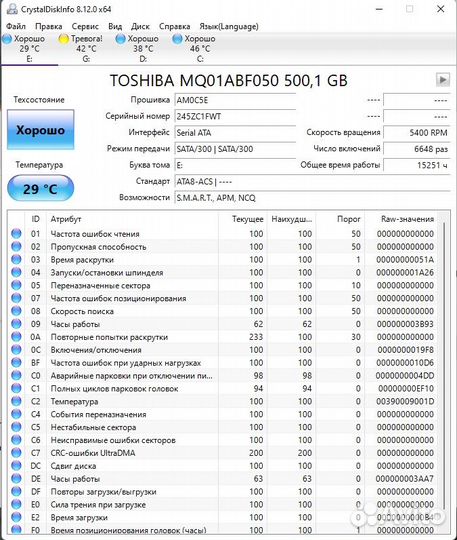457x540 pixels.
Task: Click the Текущее column header
Action: (x=243, y=219)
